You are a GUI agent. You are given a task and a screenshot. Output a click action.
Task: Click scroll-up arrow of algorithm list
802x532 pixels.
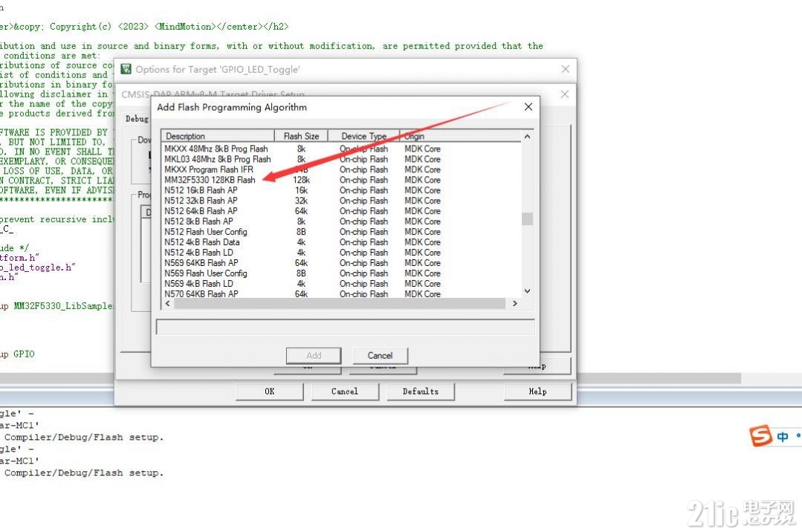[527, 137]
